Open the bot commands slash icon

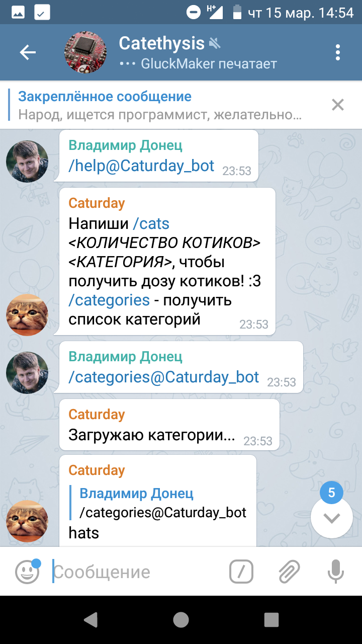pyautogui.click(x=241, y=572)
